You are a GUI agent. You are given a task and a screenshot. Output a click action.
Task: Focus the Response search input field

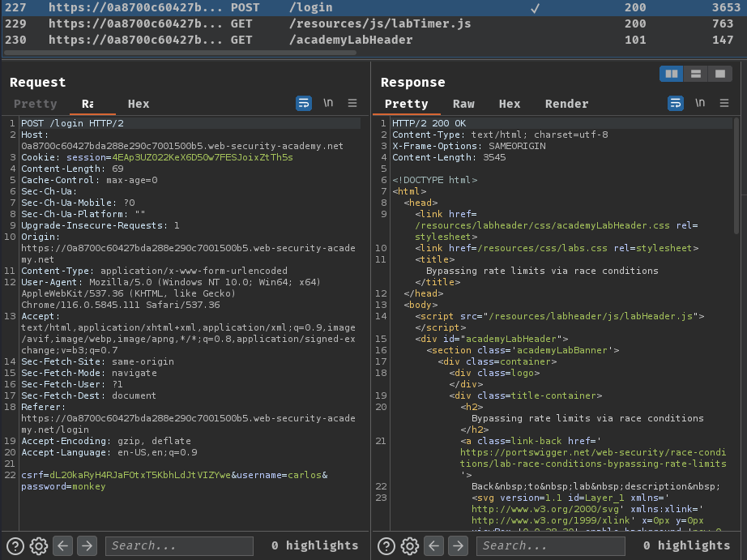pos(551,545)
